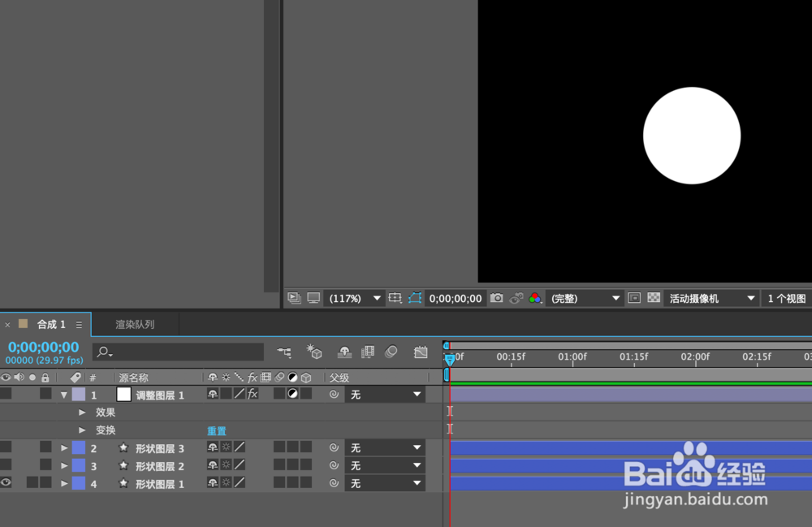
Task: Enable the motion blur timeline icon
Action: [391, 352]
